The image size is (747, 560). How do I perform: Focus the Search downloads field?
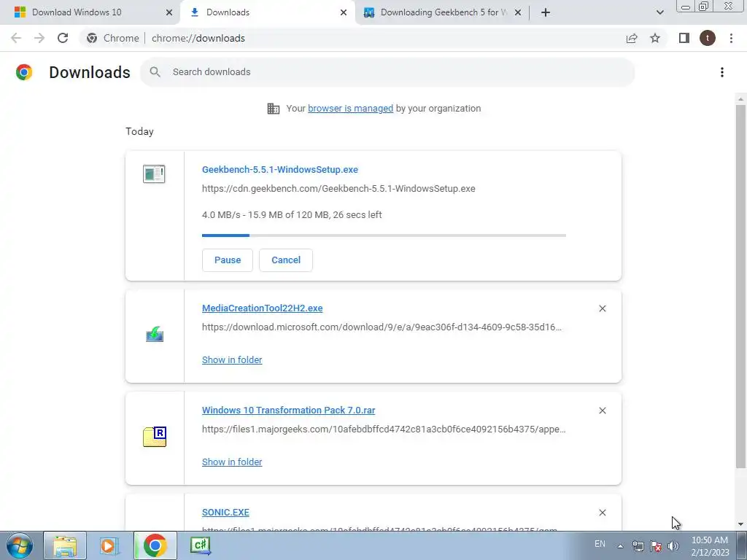point(387,72)
